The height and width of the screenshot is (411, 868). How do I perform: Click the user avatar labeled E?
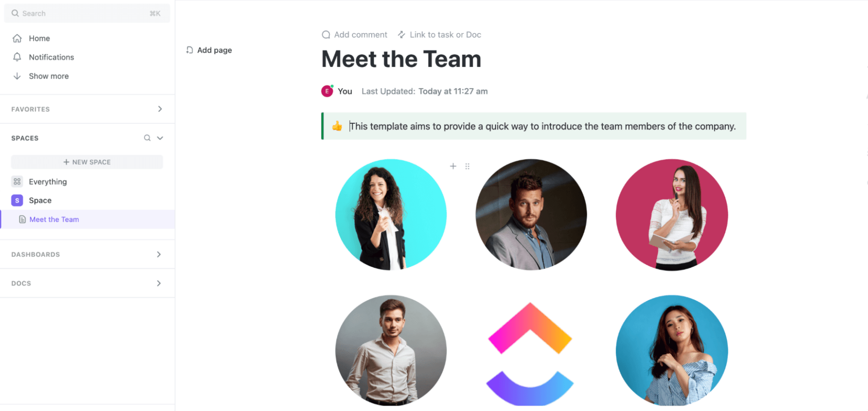(x=327, y=91)
